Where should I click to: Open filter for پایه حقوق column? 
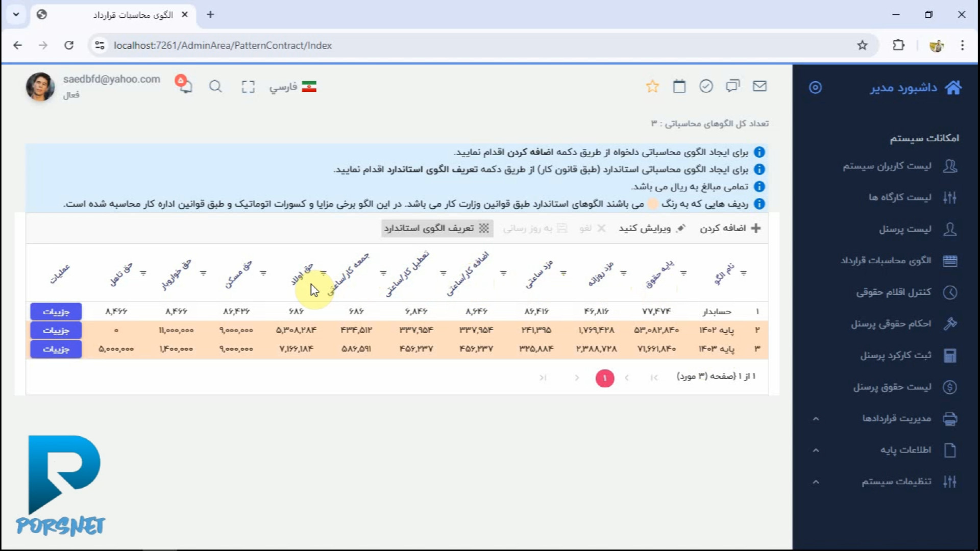coord(683,273)
